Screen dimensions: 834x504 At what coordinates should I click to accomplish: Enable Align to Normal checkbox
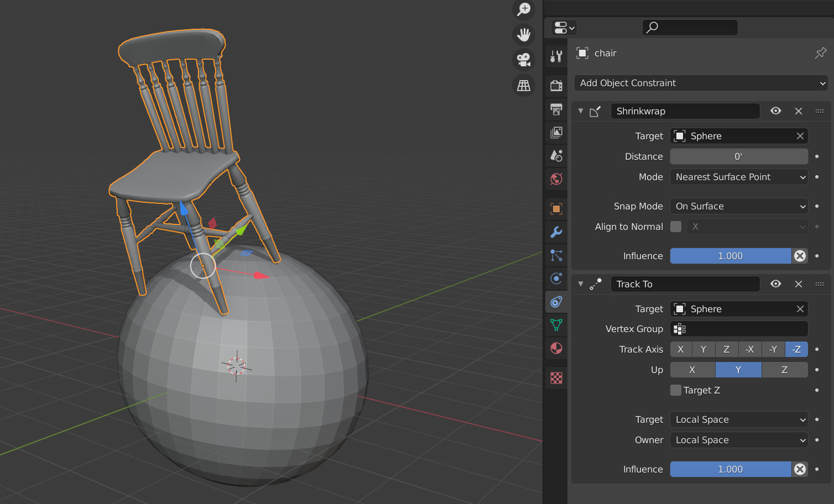[676, 227]
